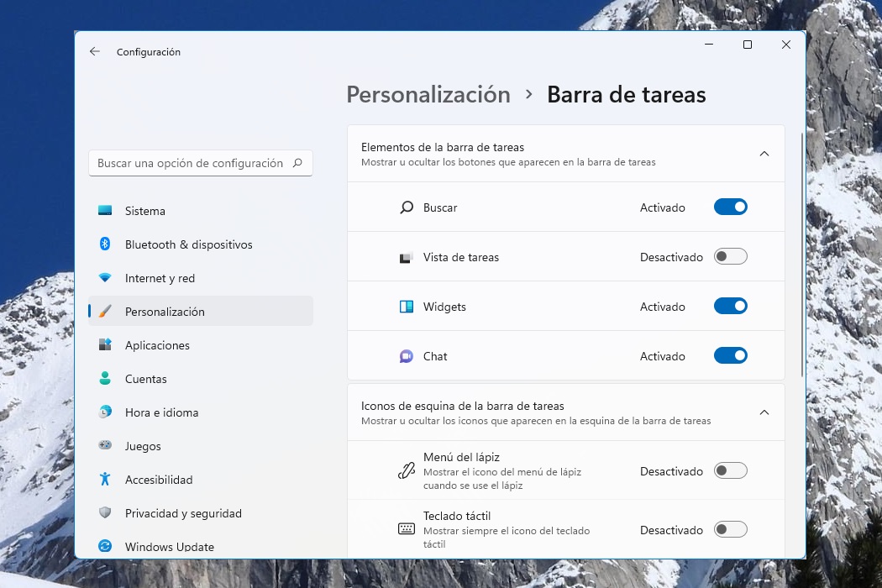Open Windows Update from the sidebar

tap(169, 546)
